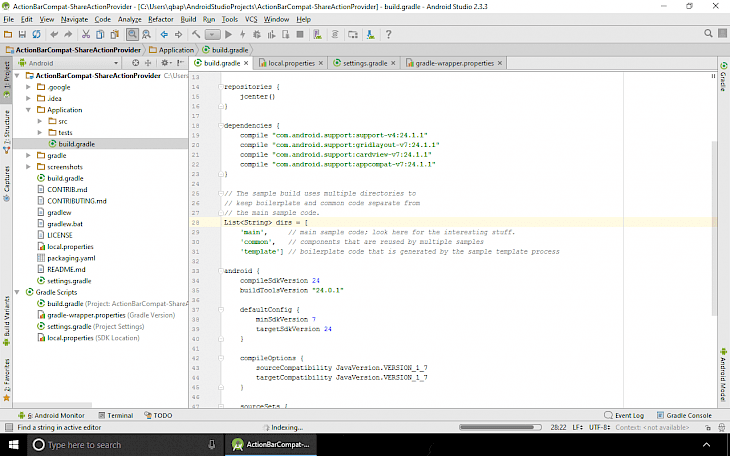Toggle read-only lock icon in status bar

point(708,427)
